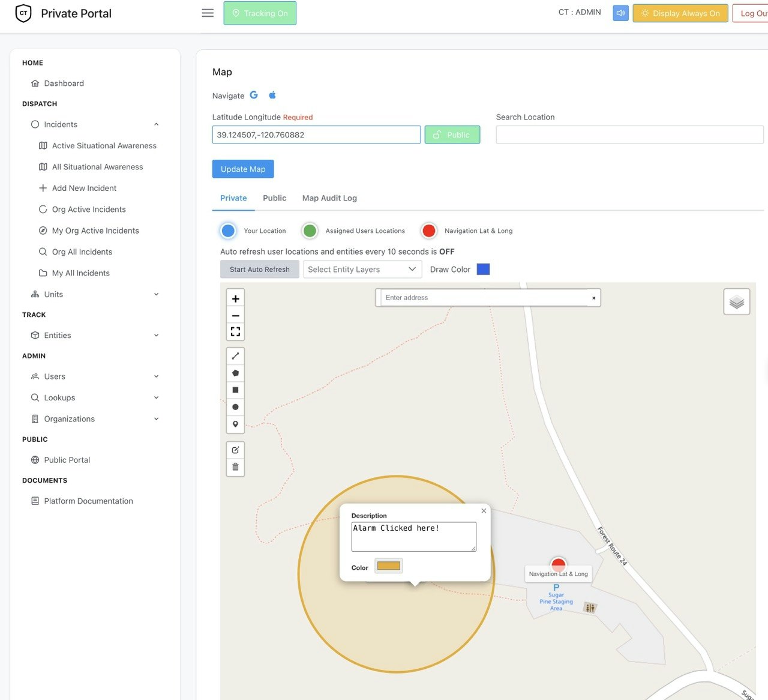Toggle the Public lock button
Image resolution: width=768 pixels, height=700 pixels.
(452, 135)
